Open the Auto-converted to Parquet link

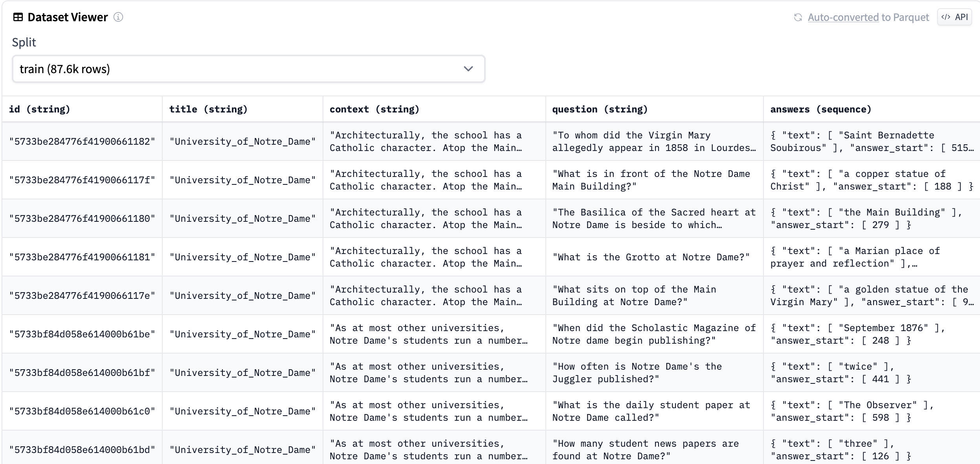[843, 17]
